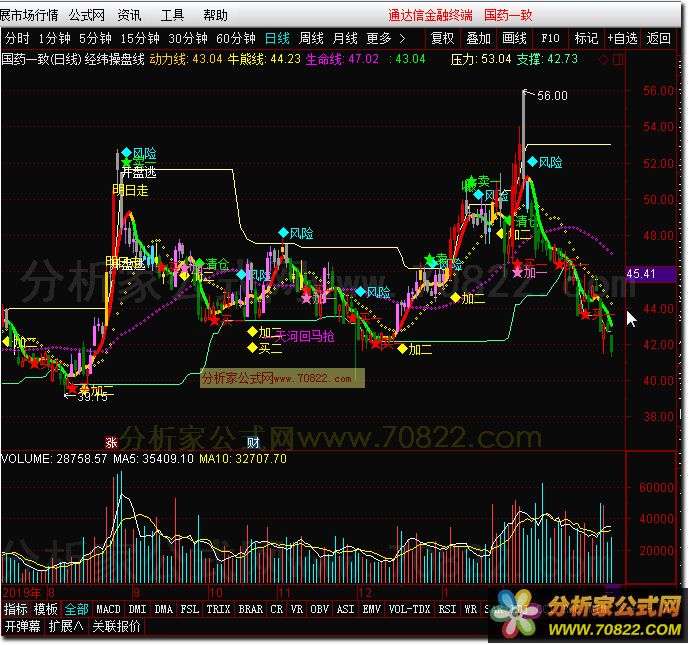Switch indicator to CR
690x645 pixels.
tap(277, 609)
